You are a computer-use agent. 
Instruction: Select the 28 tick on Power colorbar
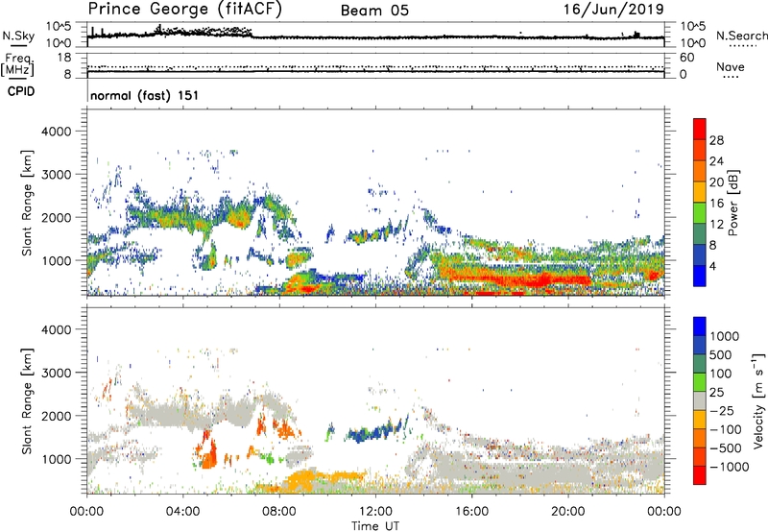point(716,140)
